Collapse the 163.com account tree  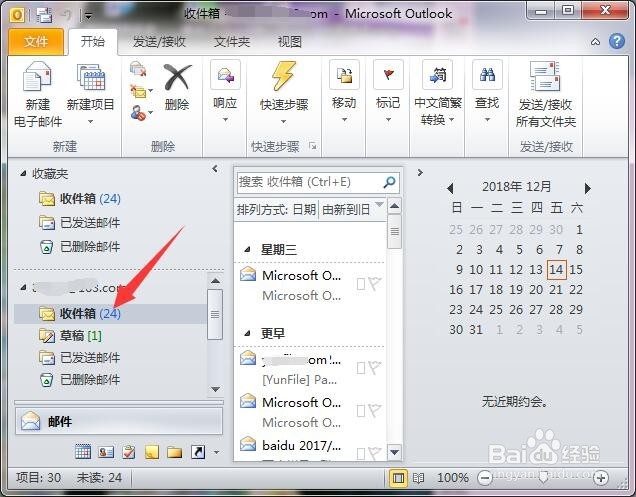tap(23, 287)
